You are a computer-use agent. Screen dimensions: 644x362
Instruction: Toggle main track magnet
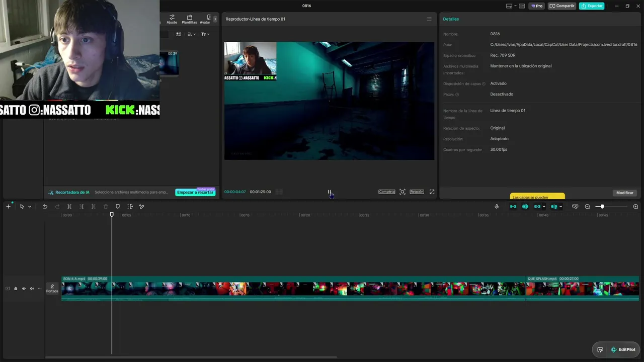[513, 207]
